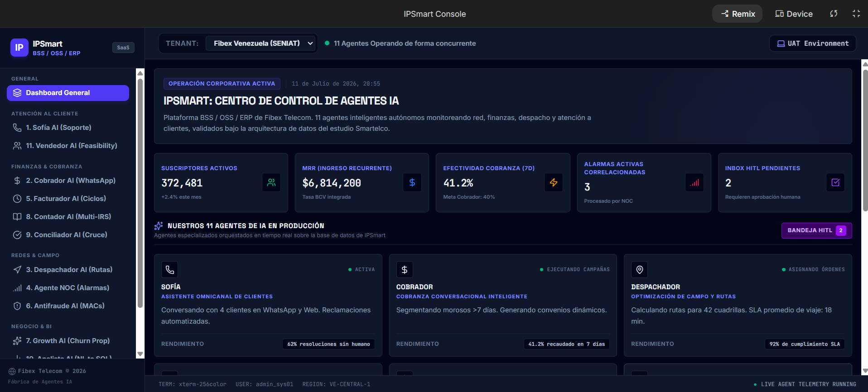Viewport: 868px width, 392px height.
Task: Click the MRR dollar sign icon
Action: 412,182
